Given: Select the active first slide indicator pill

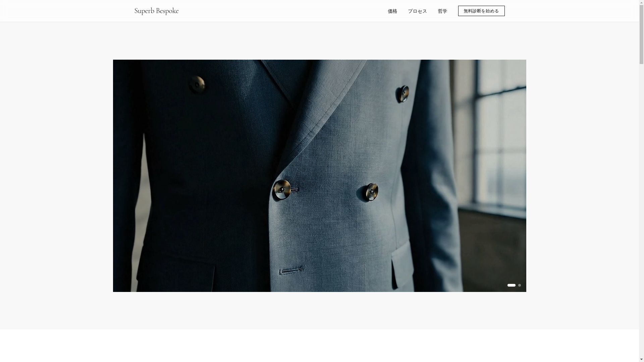Looking at the screenshot, I should 511,285.
